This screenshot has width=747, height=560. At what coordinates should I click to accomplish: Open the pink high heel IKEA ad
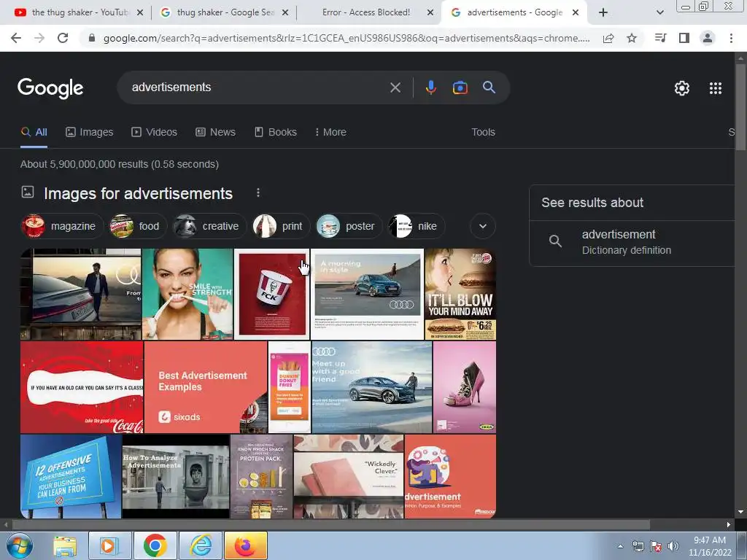pyautogui.click(x=465, y=387)
